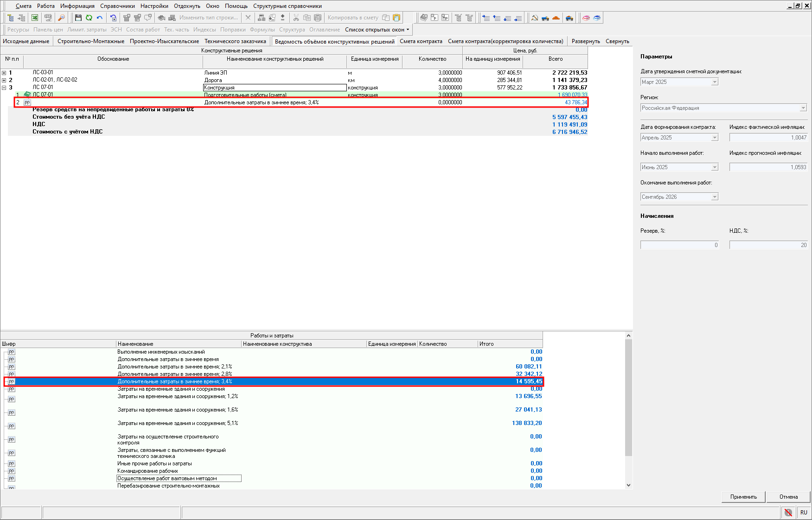Switch to the Смета контракта tab
812x520 pixels.
(421, 41)
